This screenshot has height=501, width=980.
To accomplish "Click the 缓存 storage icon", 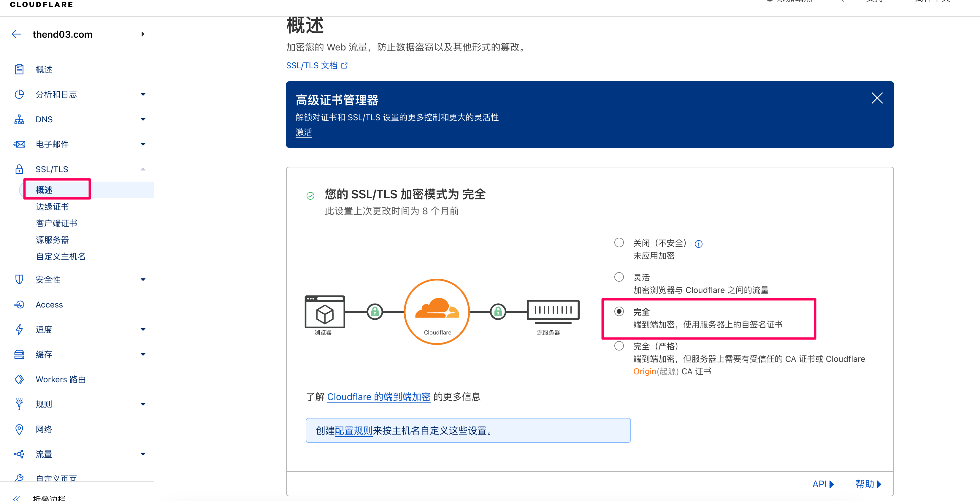I will [x=19, y=355].
